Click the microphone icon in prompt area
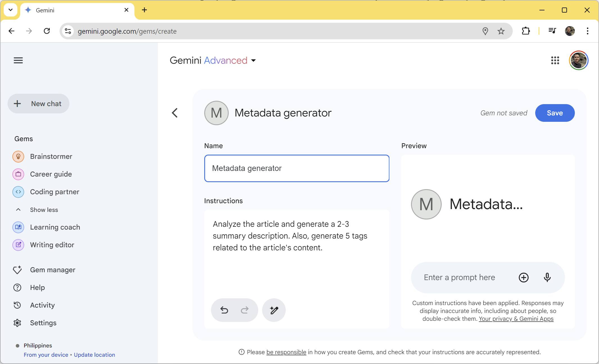The width and height of the screenshot is (599, 364). click(547, 277)
